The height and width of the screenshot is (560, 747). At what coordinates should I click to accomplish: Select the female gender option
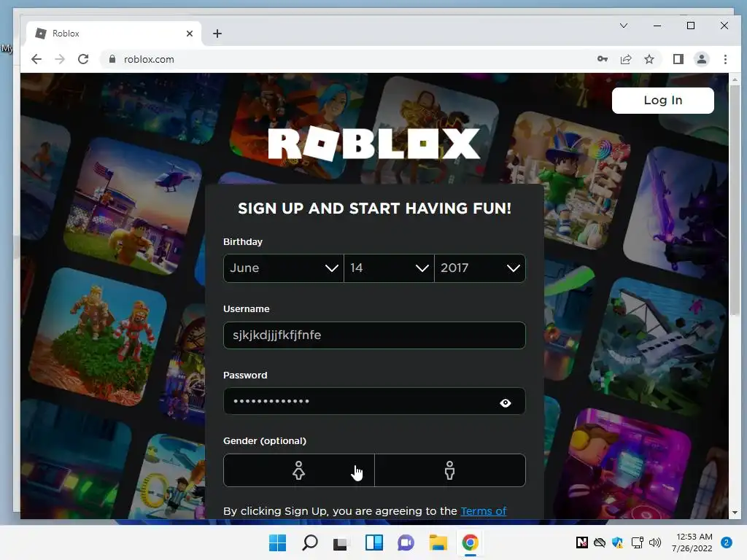[298, 470]
